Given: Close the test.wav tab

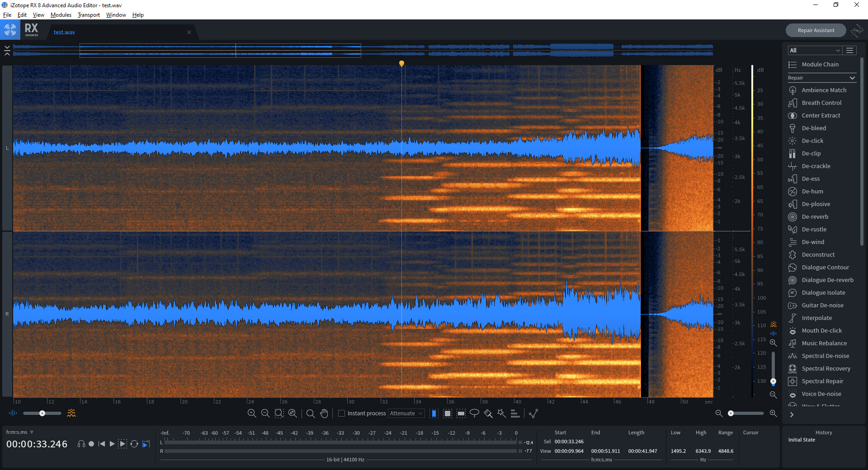Looking at the screenshot, I should click(189, 32).
